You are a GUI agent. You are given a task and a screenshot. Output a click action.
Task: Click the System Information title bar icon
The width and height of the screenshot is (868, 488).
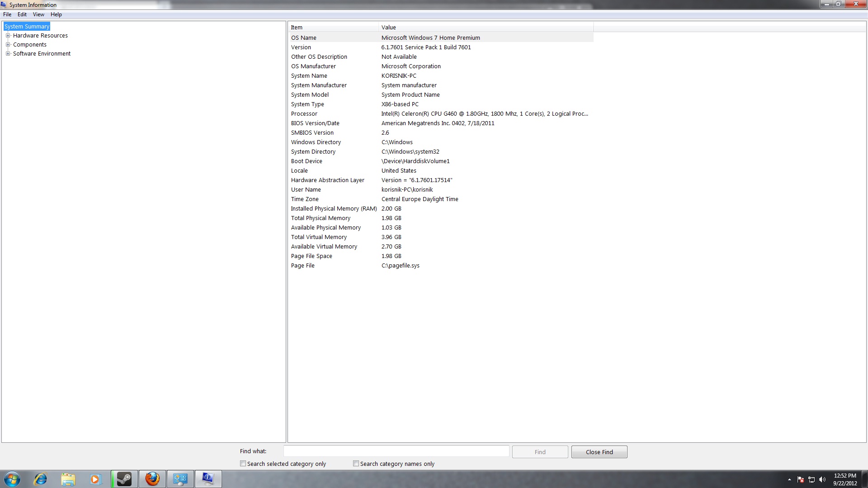coord(4,5)
